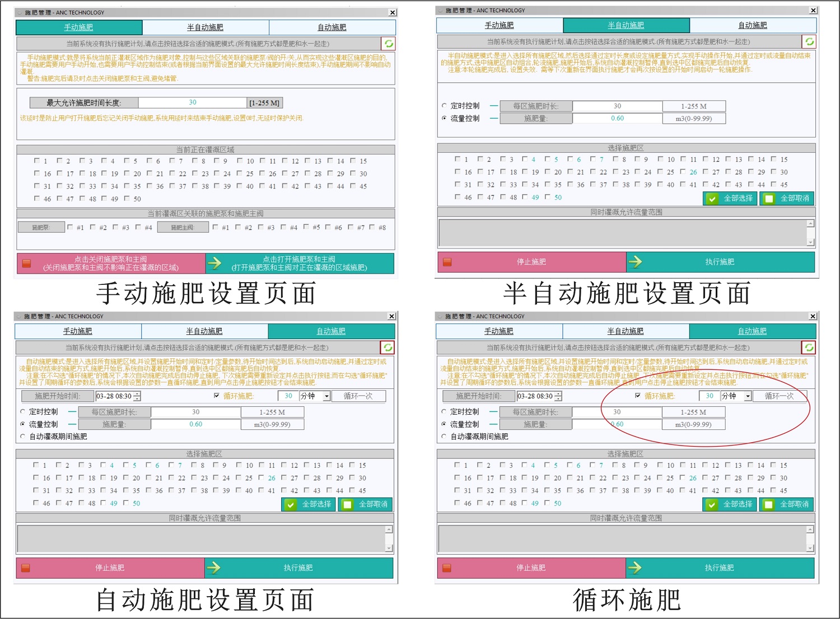
Task: Flow range box scroll-down arrow, semi-auto window
Action: point(810,242)
